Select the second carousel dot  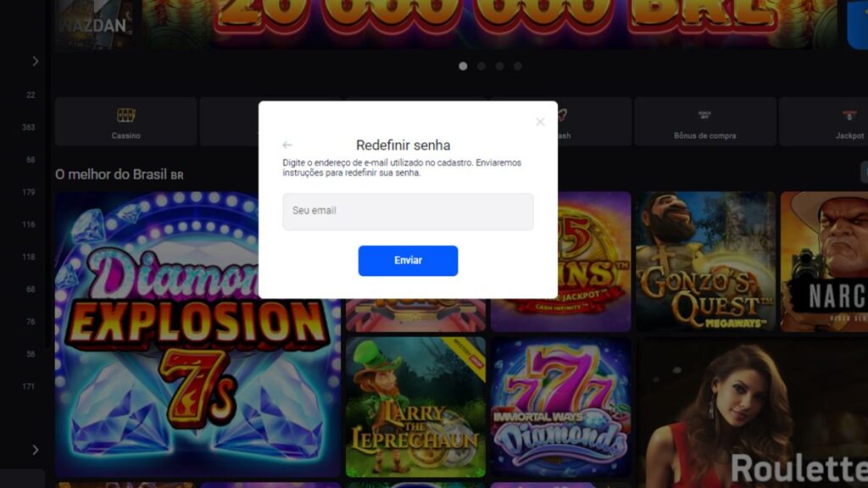point(481,66)
